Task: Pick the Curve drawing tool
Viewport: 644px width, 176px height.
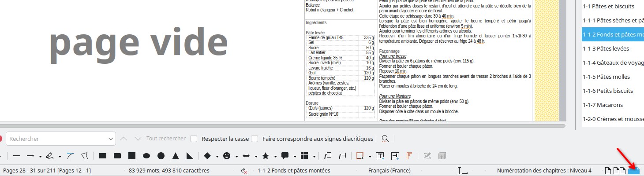Action: (x=70, y=156)
